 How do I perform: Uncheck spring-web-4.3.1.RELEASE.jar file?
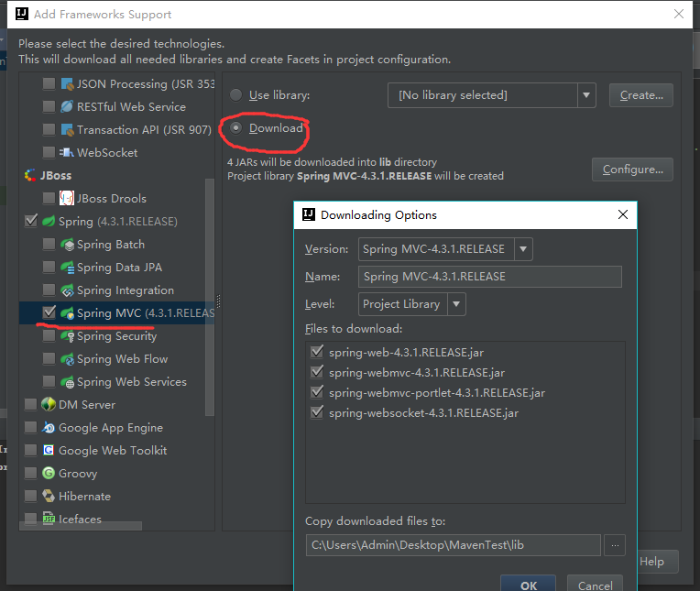click(x=317, y=352)
